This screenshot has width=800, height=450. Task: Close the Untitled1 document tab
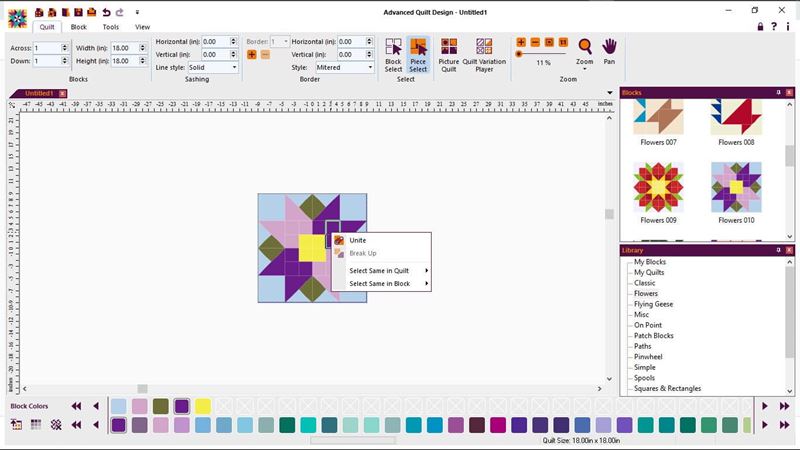tap(62, 93)
